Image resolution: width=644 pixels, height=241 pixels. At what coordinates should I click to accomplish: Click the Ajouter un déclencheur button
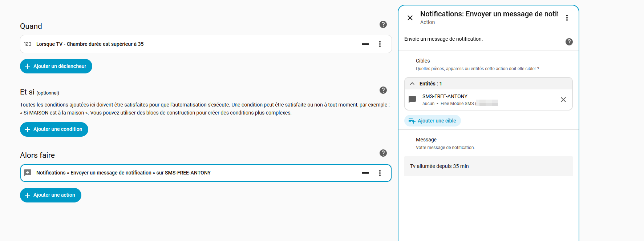coord(56,66)
